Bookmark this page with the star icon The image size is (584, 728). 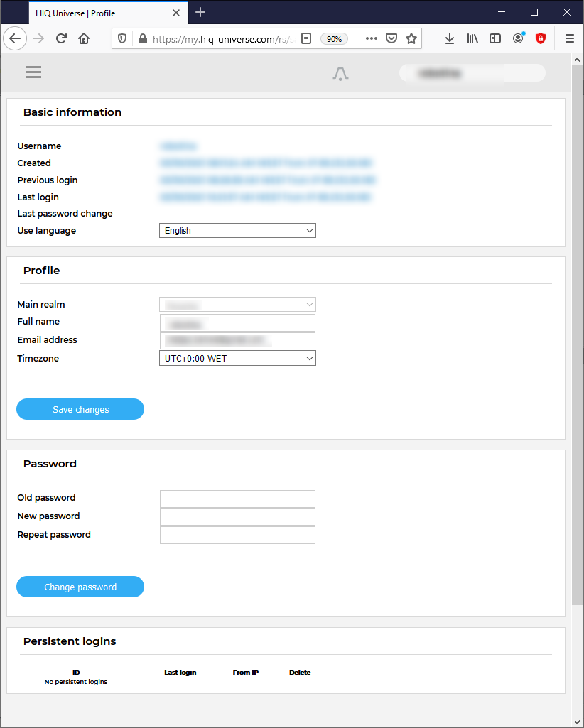click(411, 39)
